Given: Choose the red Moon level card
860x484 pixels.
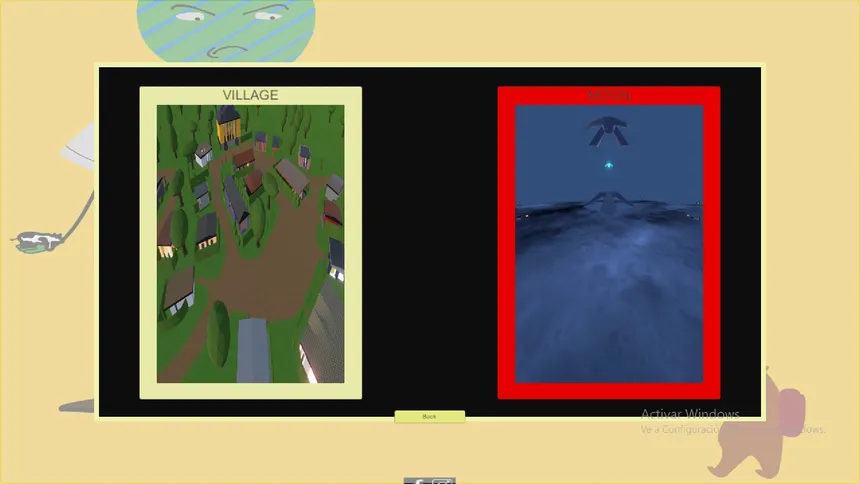Looking at the screenshot, I should pos(609,243).
